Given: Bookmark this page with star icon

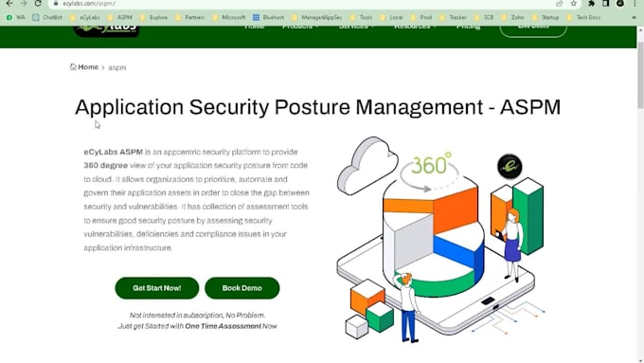Looking at the screenshot, I should pos(574,3).
